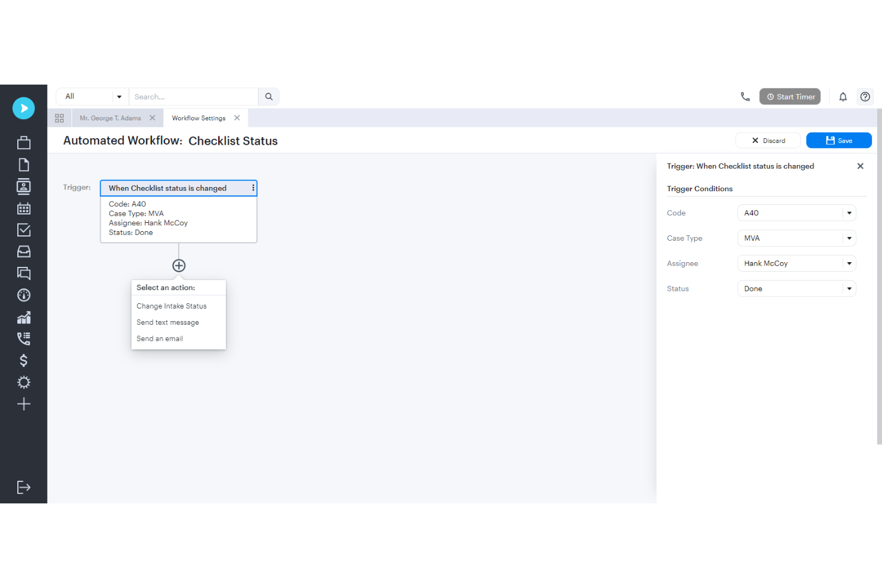The image size is (882, 588).
Task: Open the contacts card icon in the sidebar
Action: click(24, 186)
